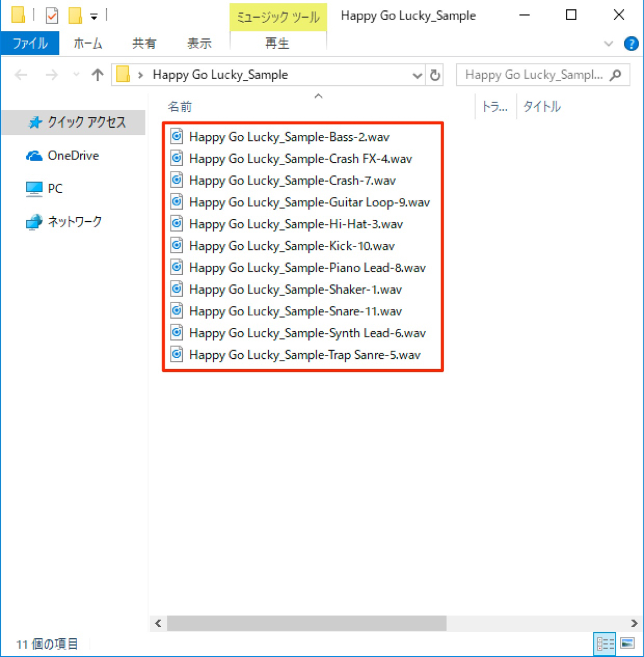The image size is (644, 657).
Task: Sort by the タイトル column header
Action: pos(542,106)
